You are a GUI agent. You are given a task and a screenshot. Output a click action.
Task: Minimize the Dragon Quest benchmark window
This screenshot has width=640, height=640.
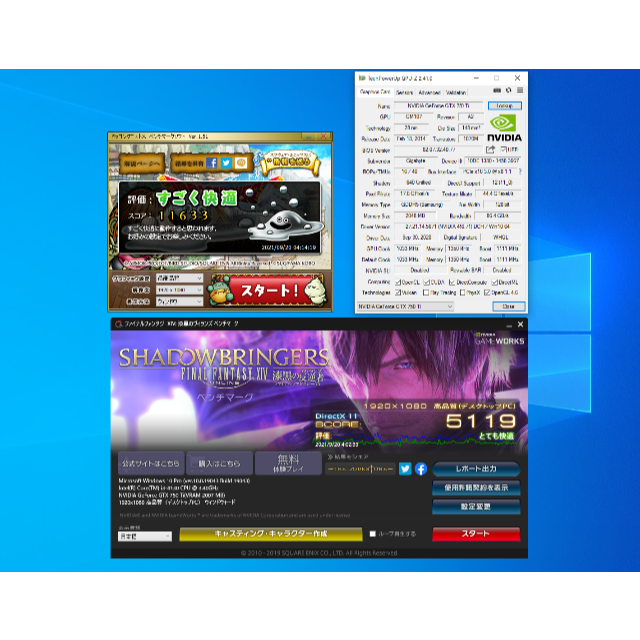tap(309, 137)
